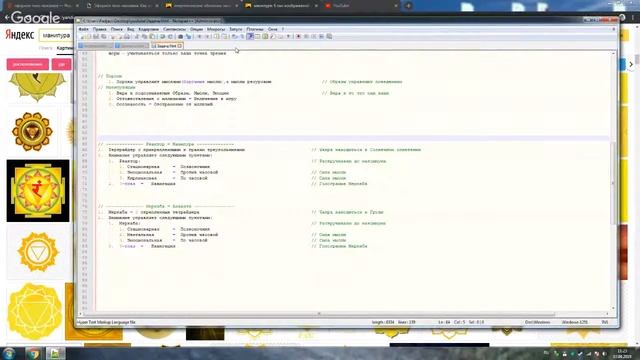Undo the last edit via toolbar
The width and height of the screenshot is (640, 360).
163,37
